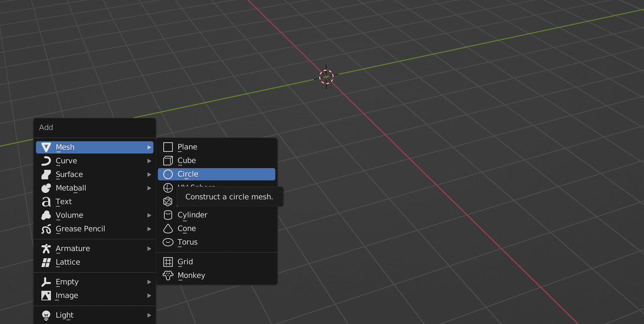Screen dimensions: 644x324
Task: Click the UV Sphere icon
Action: [168, 188]
